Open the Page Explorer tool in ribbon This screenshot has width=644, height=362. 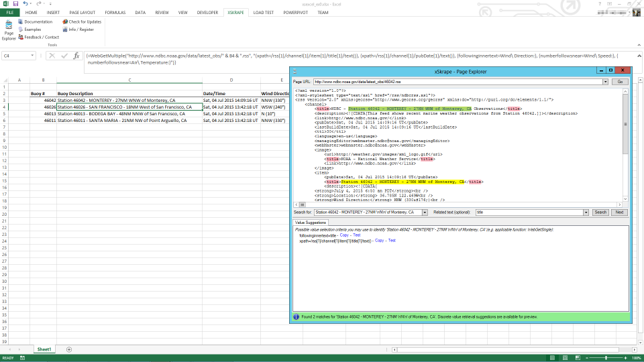click(9, 30)
